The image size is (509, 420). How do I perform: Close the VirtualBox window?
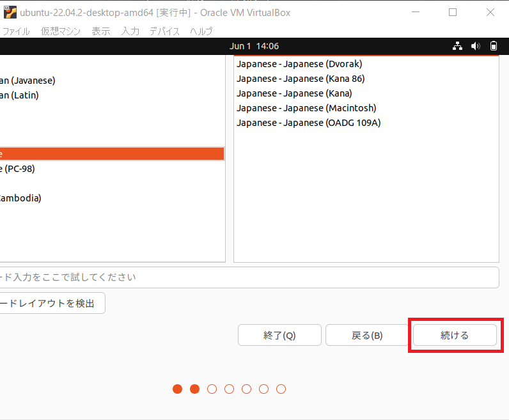coord(490,12)
